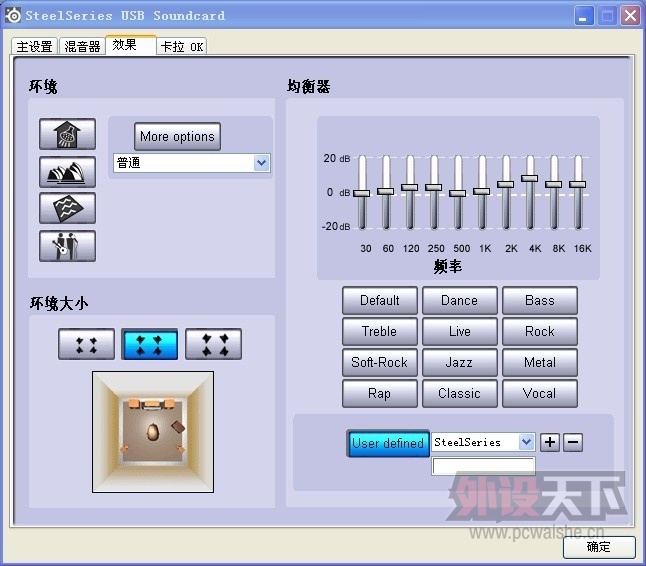Apply the Metal equalizer preset
The width and height of the screenshot is (646, 566).
540,363
